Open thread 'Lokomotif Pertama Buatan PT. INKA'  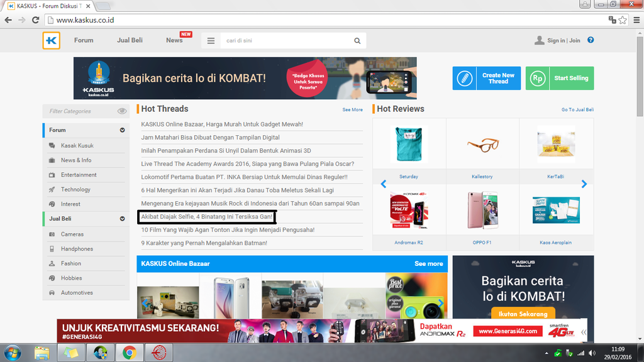point(245,177)
